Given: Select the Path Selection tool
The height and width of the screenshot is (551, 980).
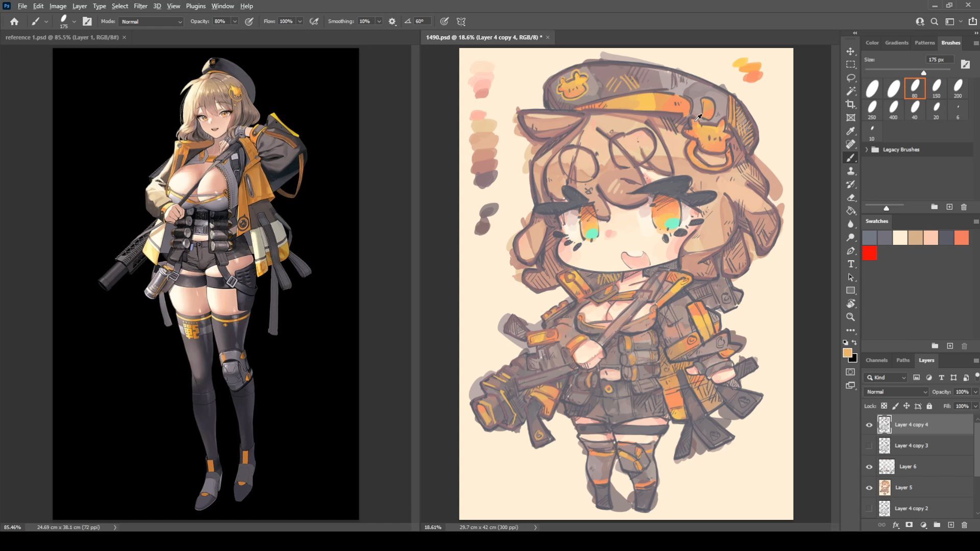Looking at the screenshot, I should [x=850, y=277].
